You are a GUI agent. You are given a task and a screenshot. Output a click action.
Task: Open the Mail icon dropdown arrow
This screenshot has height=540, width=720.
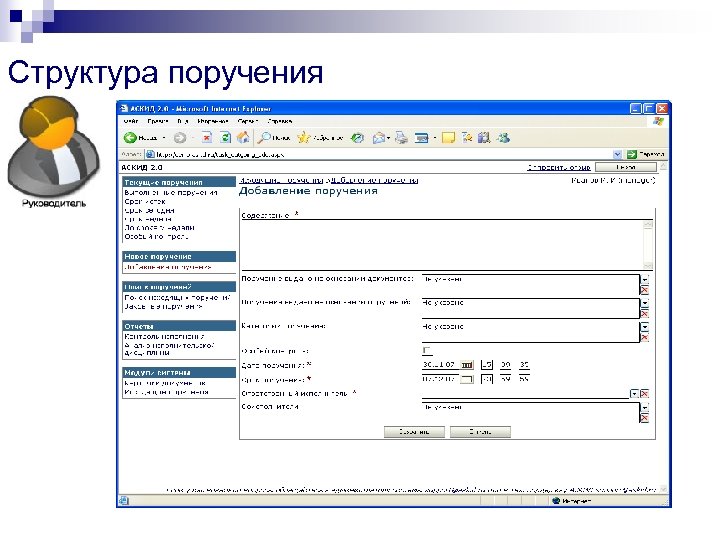tap(388, 138)
